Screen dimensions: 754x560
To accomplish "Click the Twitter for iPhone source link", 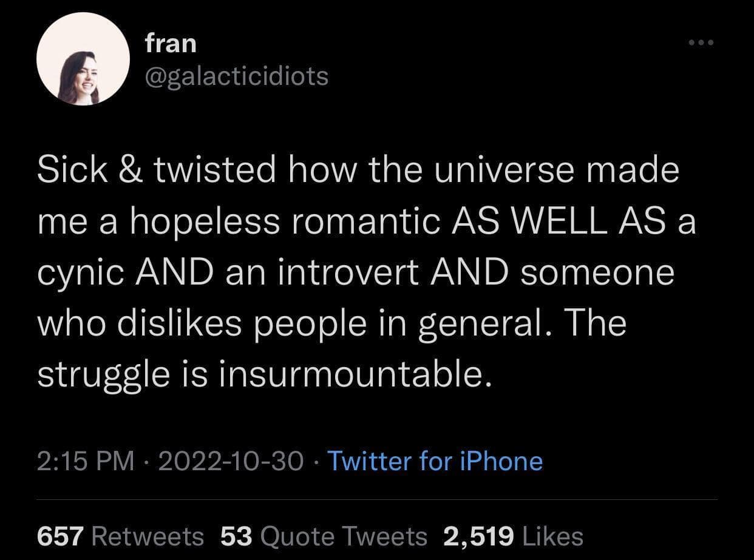I will [x=435, y=461].
